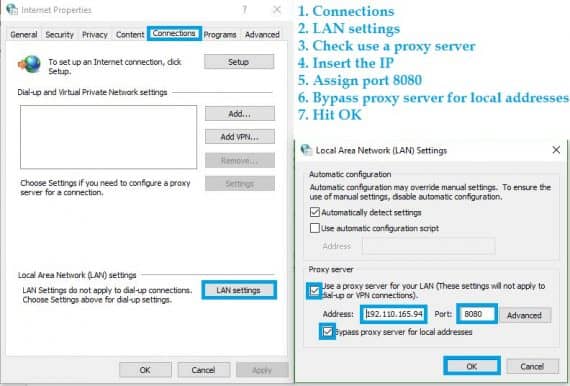Click the globe icon beside Setup text
Image resolution: width=570 pixels, height=386 pixels.
[29, 64]
